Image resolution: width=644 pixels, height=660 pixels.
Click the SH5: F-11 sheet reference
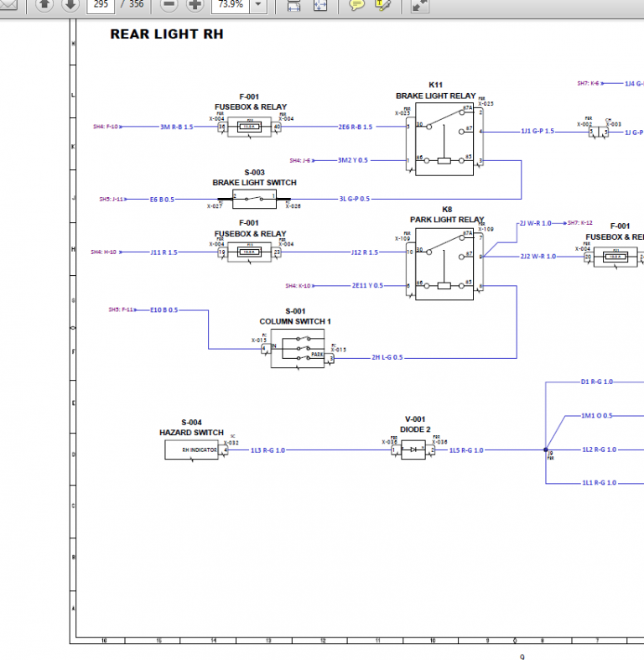tap(122, 309)
